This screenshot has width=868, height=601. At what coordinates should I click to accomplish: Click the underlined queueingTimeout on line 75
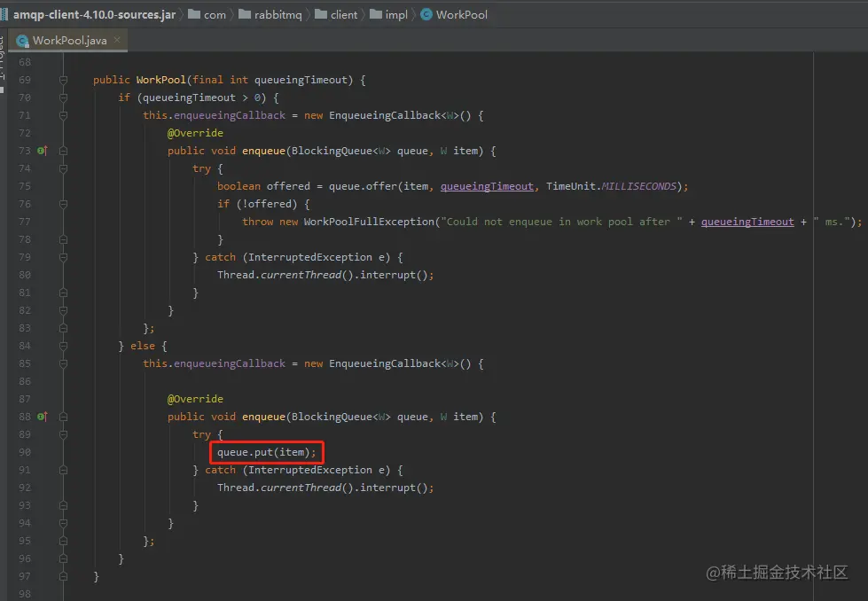[487, 186]
